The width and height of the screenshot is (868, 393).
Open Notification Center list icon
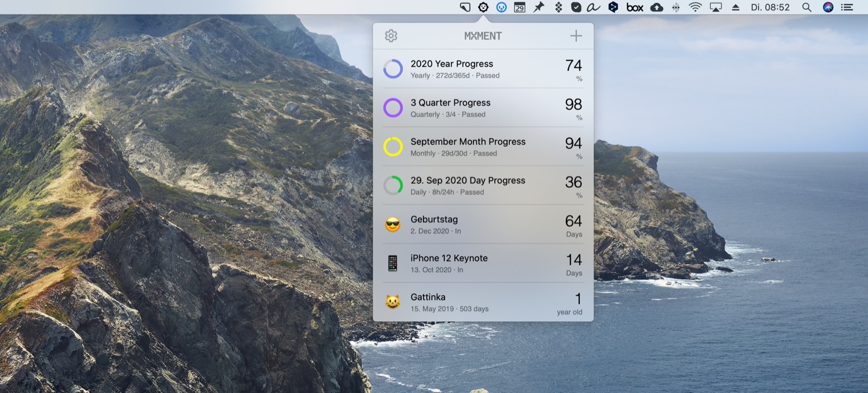click(847, 8)
